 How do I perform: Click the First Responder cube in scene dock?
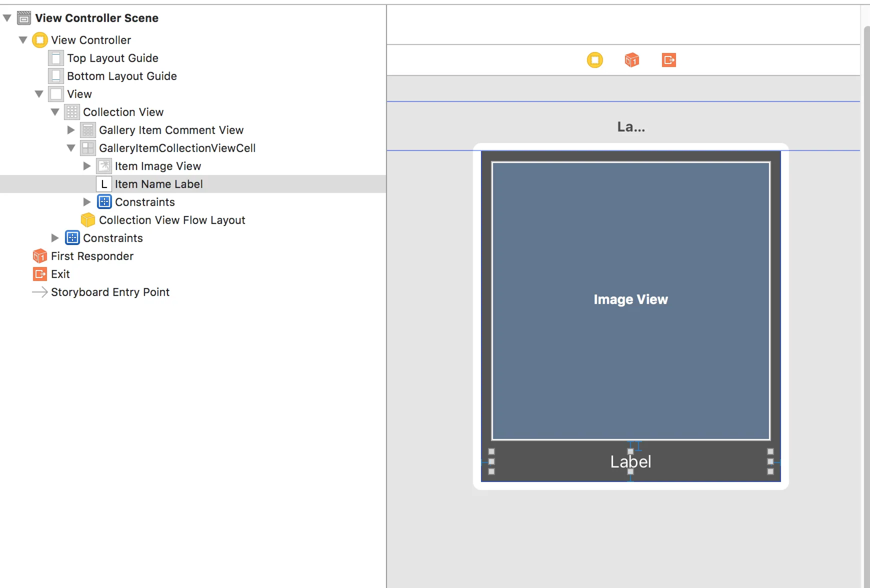pos(632,60)
